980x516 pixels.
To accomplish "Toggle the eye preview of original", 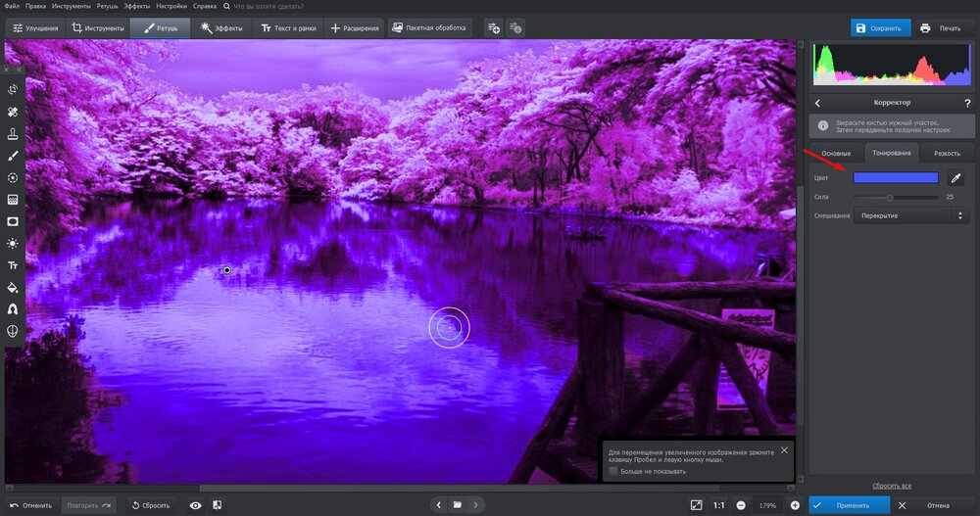I will (196, 505).
